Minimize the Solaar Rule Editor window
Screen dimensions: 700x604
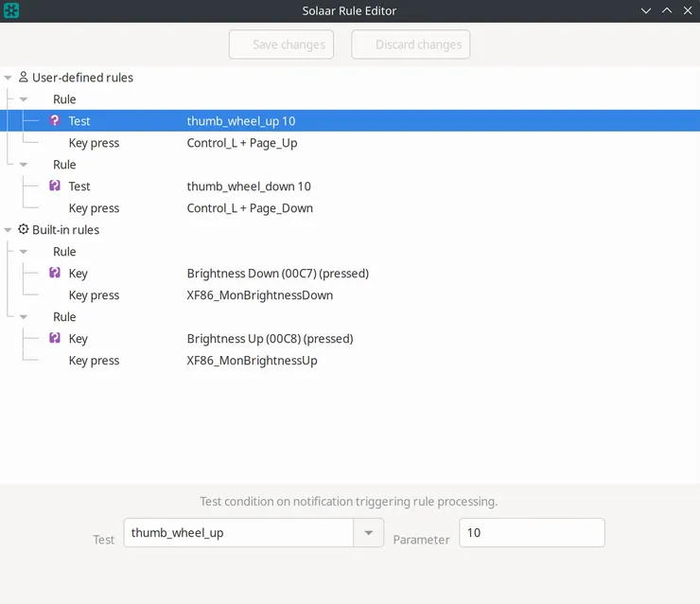click(x=645, y=10)
